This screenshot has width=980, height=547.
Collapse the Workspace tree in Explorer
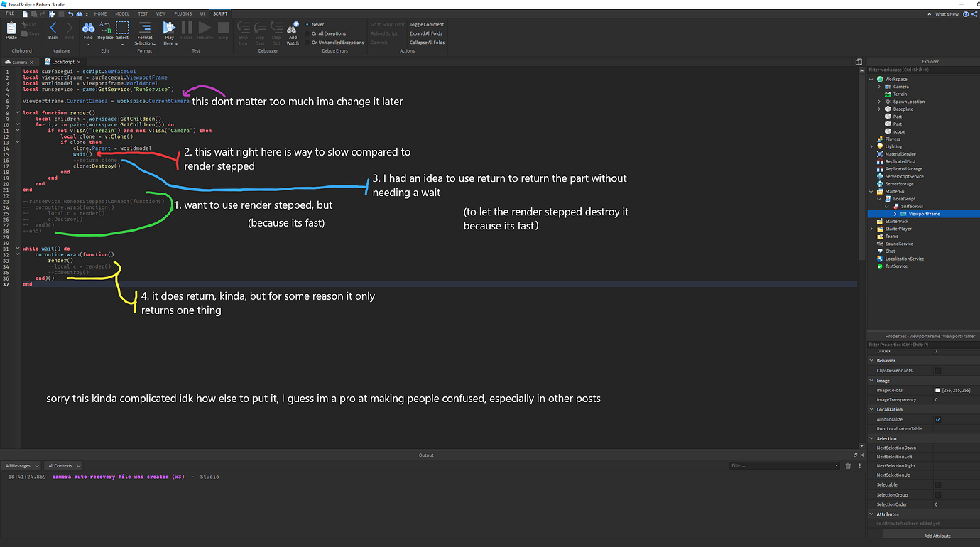click(x=871, y=79)
